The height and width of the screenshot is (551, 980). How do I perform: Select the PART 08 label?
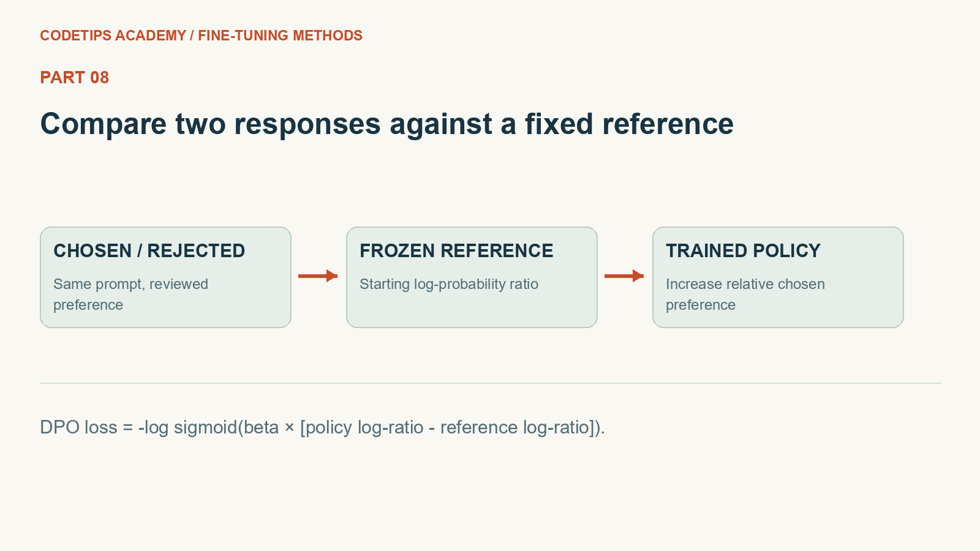click(x=74, y=78)
